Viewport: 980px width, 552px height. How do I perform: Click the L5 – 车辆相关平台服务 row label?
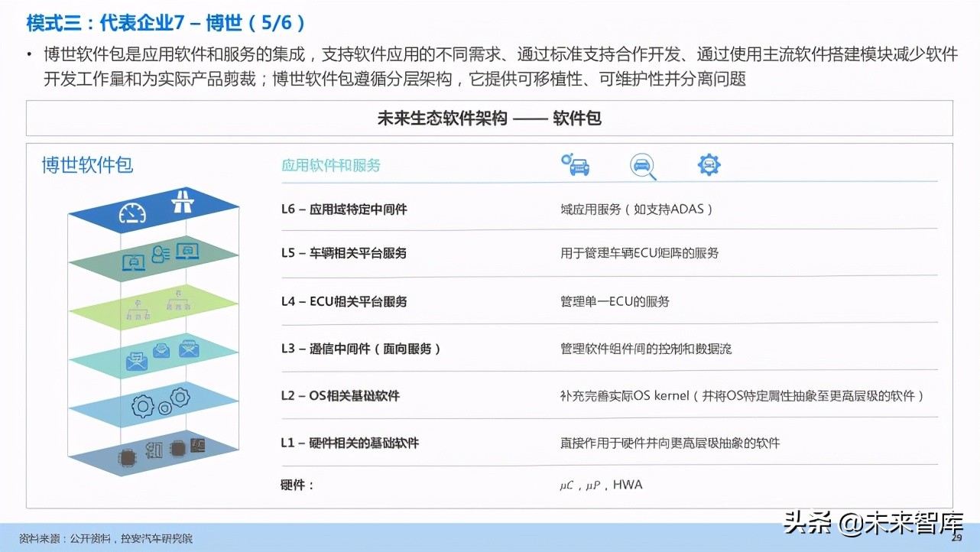(344, 253)
